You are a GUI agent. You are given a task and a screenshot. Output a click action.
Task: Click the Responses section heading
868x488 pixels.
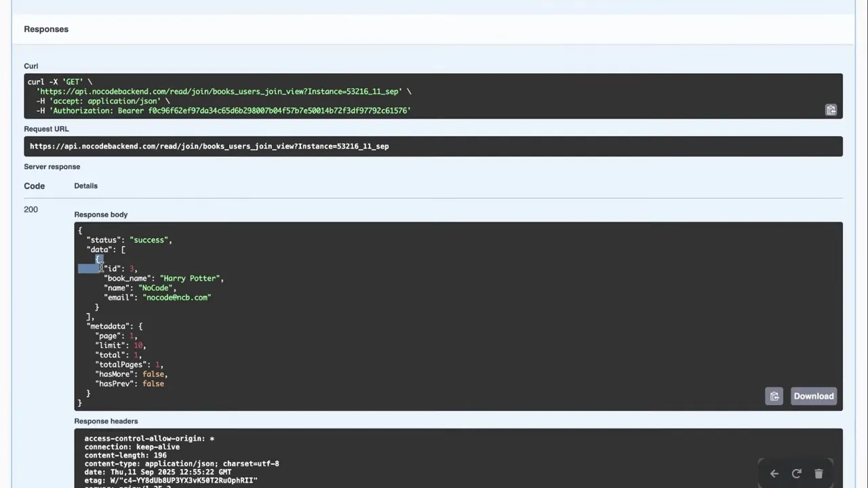pyautogui.click(x=46, y=29)
